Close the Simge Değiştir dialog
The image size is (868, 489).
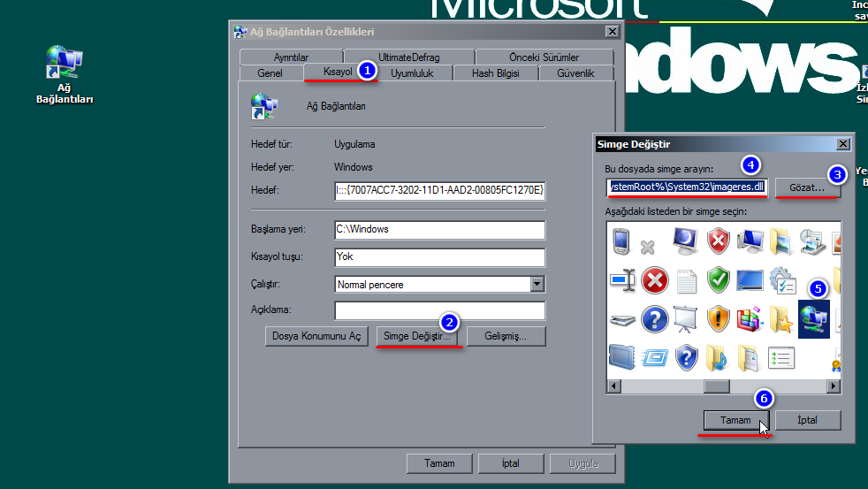[x=842, y=144]
